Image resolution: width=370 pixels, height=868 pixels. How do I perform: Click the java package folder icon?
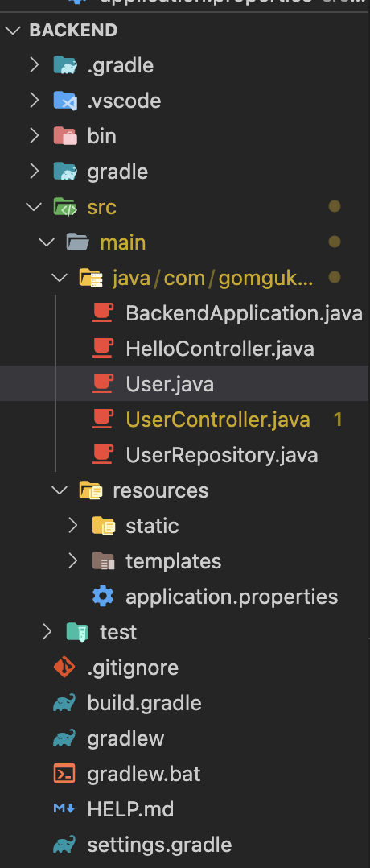point(91,278)
